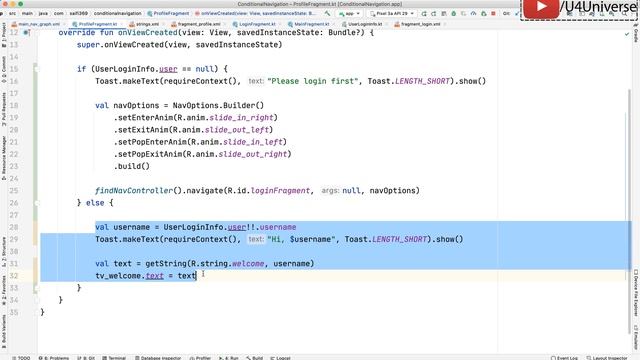Click the fold end marker at line 34

[36, 300]
